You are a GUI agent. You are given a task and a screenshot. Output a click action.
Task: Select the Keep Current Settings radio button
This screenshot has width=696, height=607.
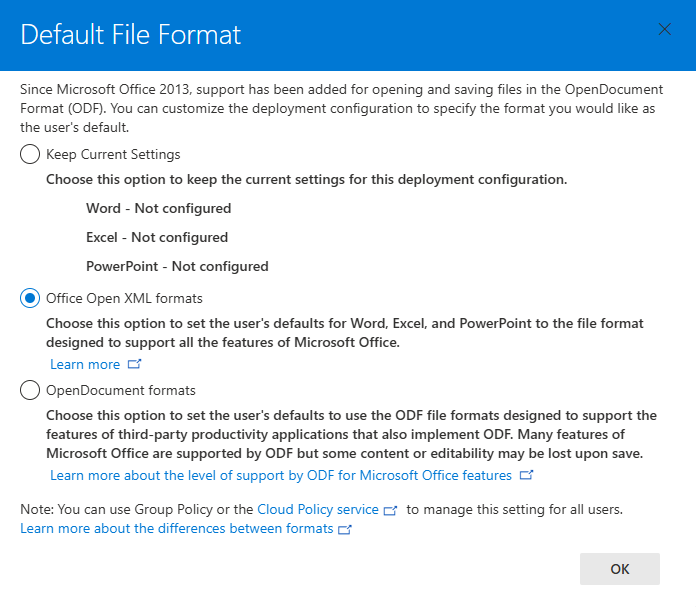click(x=30, y=154)
